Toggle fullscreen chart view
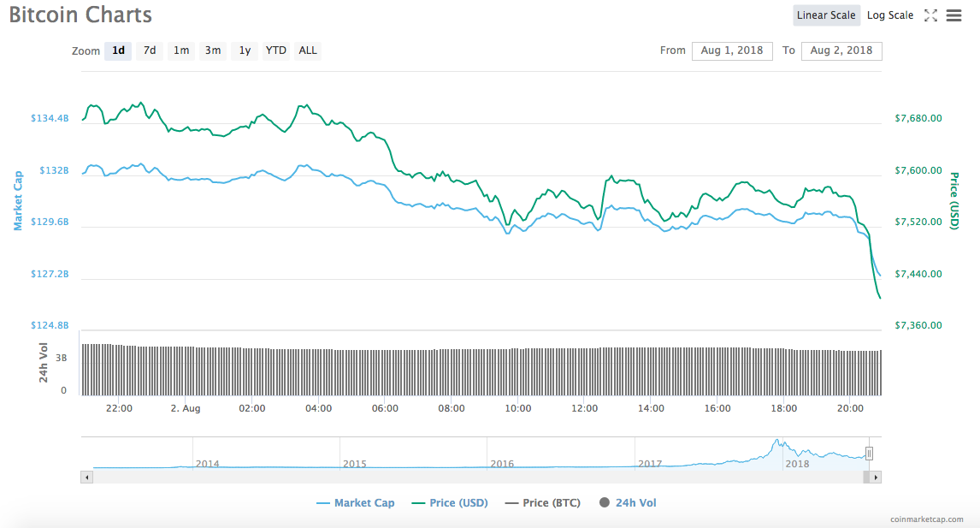The height and width of the screenshot is (528, 980). point(930,15)
